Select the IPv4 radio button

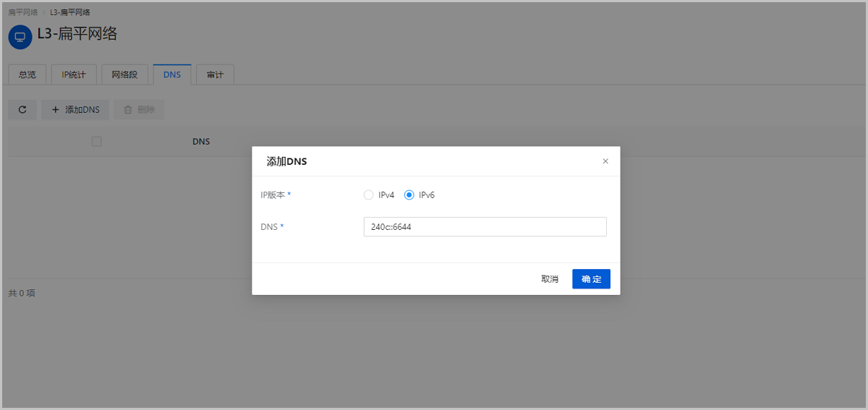pos(369,195)
